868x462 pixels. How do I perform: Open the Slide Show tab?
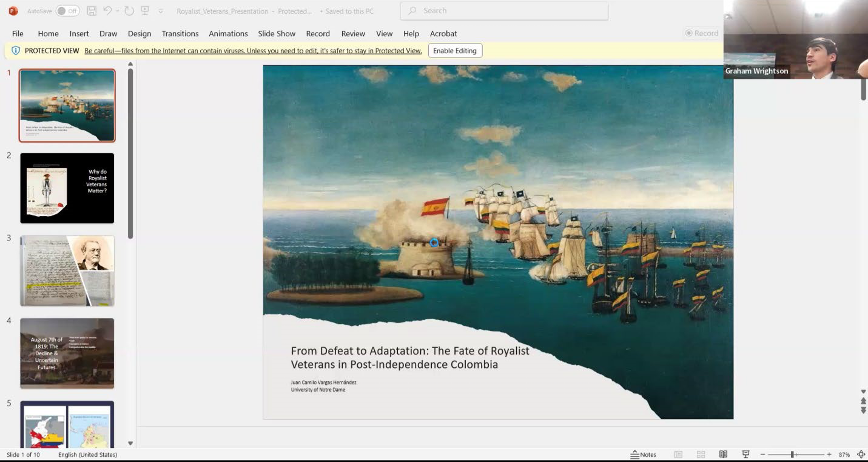click(x=277, y=34)
